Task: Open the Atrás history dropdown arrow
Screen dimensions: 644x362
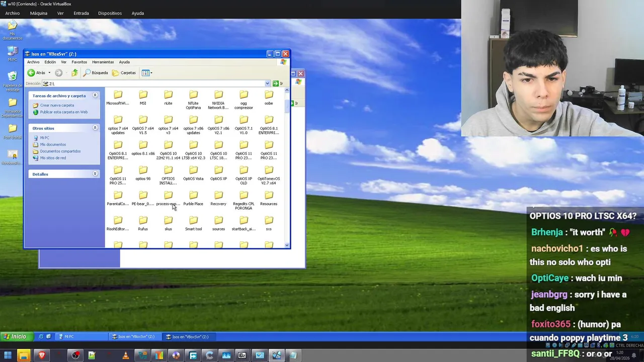Action: 49,73
